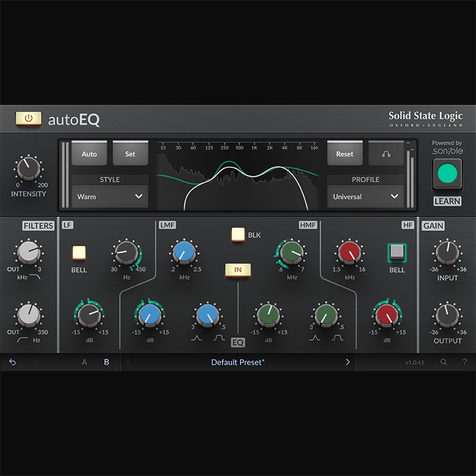Click the LMF frequency kHz blue knob
This screenshot has width=476, height=476.
184,252
